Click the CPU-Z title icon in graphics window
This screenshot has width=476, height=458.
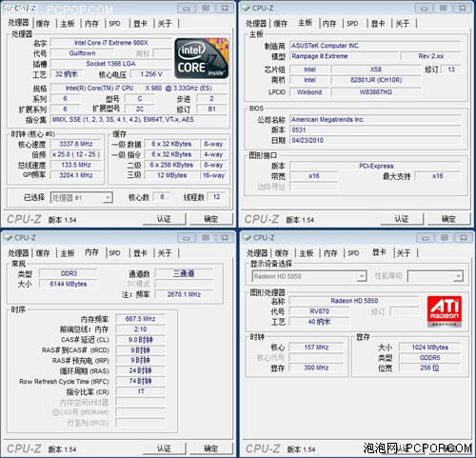[247, 238]
